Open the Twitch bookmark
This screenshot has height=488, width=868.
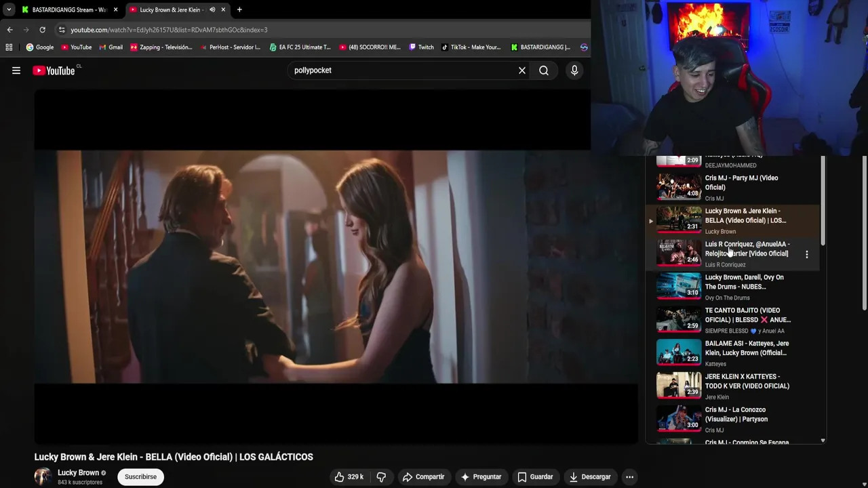pos(421,47)
